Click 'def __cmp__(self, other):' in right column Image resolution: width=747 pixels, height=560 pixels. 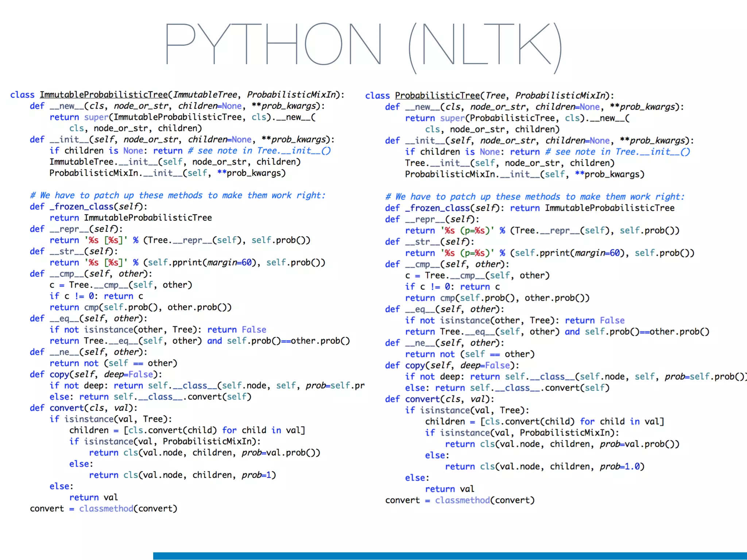447,264
